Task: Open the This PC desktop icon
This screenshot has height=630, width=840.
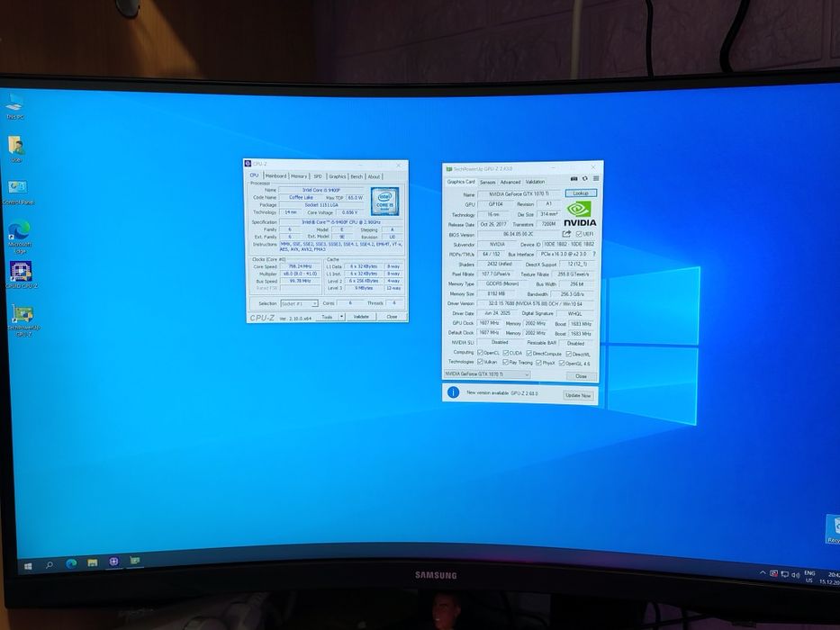Action: (x=14, y=105)
